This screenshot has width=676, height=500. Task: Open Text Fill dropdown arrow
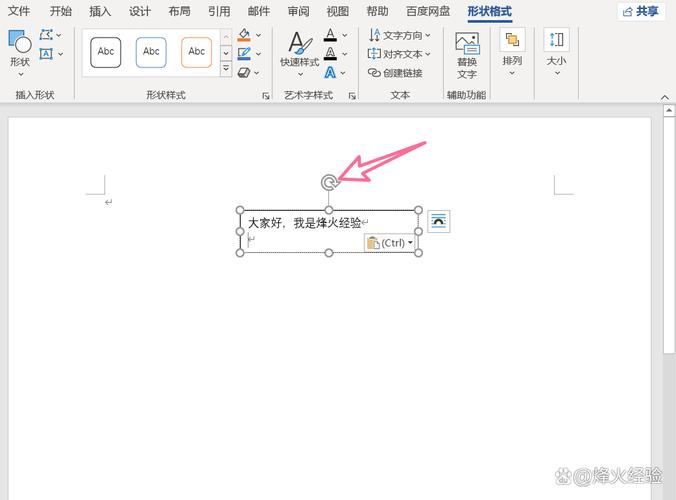click(345, 35)
